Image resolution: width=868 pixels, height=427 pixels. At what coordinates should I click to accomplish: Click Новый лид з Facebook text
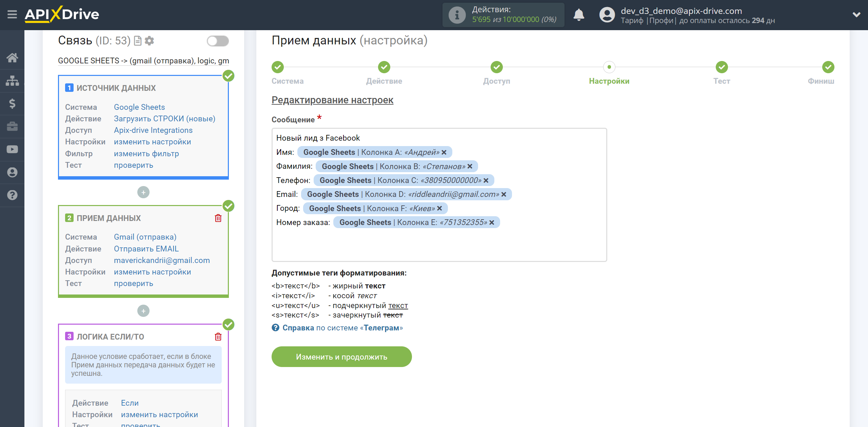point(318,138)
